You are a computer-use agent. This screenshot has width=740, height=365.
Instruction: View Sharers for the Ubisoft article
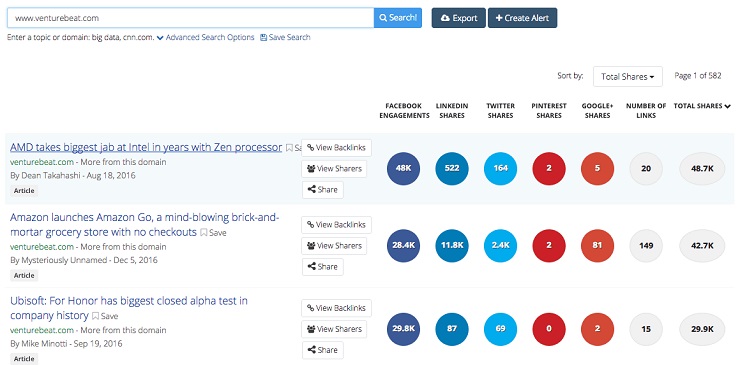[334, 329]
